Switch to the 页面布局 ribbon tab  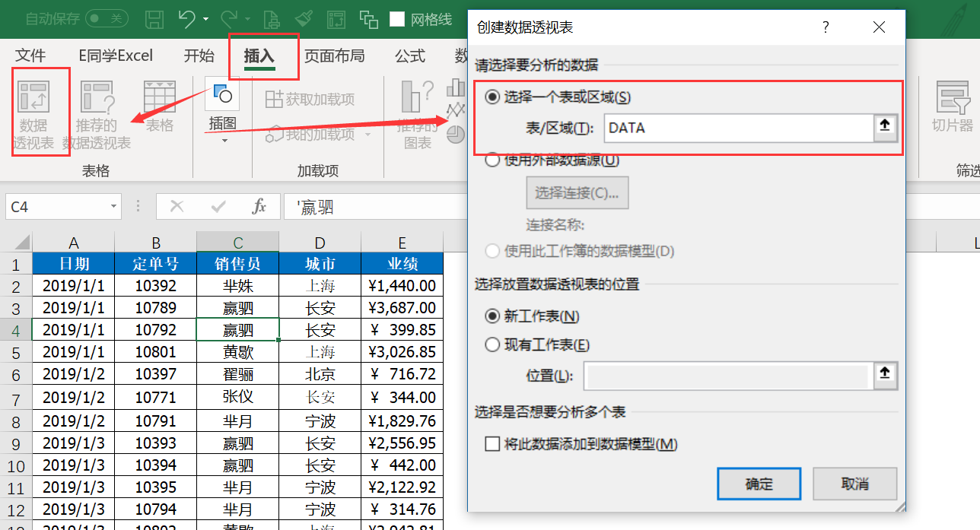(x=335, y=55)
